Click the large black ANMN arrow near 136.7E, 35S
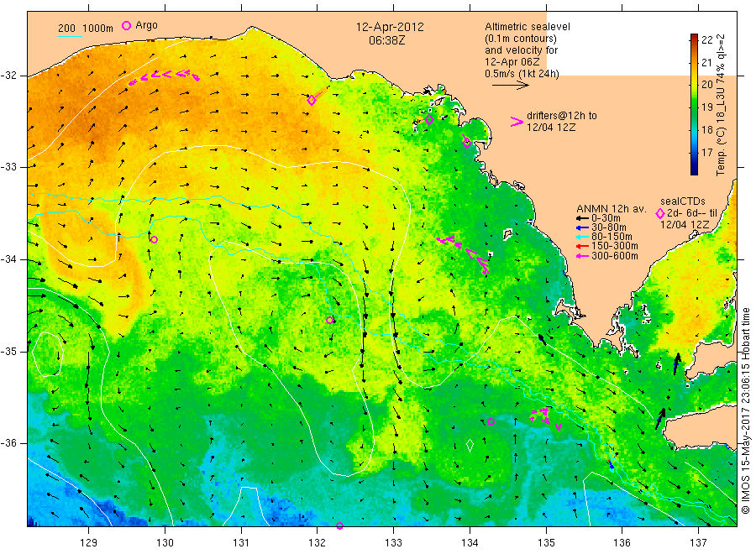 (676, 363)
